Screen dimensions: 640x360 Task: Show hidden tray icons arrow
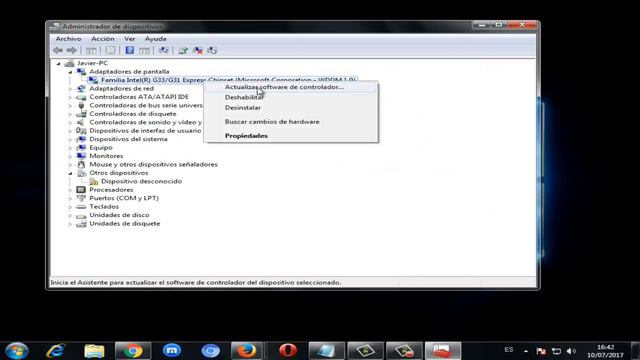[526, 351]
